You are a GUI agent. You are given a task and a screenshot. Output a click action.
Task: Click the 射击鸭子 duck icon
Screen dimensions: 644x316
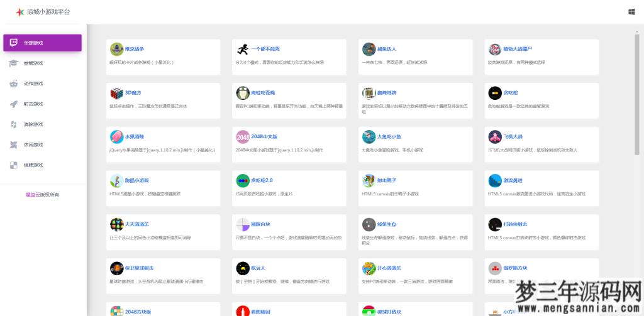(369, 180)
